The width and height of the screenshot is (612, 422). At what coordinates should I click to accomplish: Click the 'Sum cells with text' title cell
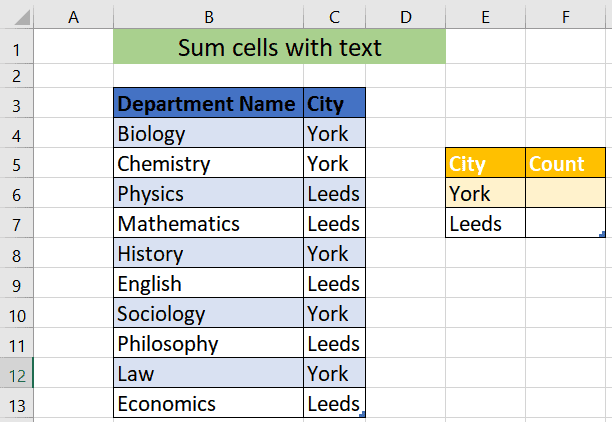(x=279, y=48)
